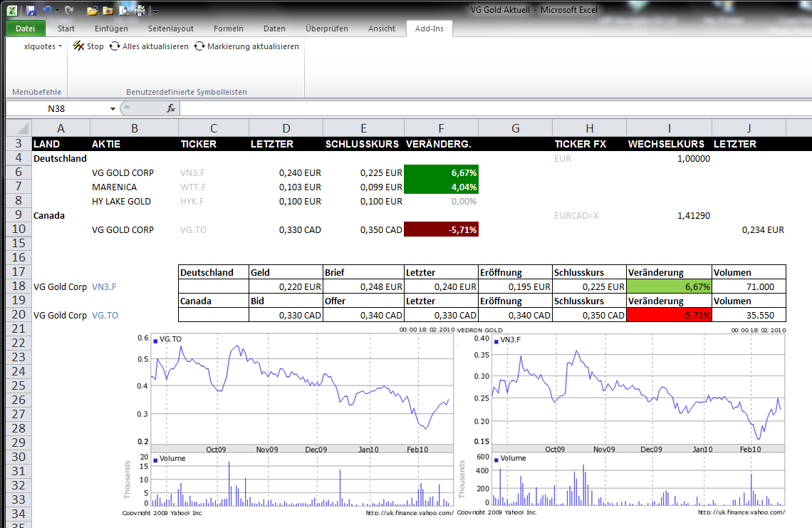Open the Formeln ribbon tab

click(229, 29)
